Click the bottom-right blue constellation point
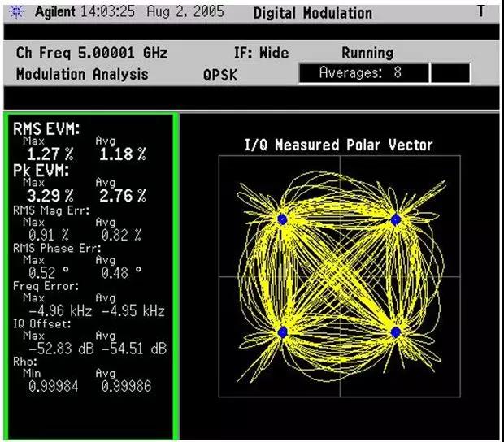The image size is (504, 442). [x=397, y=332]
